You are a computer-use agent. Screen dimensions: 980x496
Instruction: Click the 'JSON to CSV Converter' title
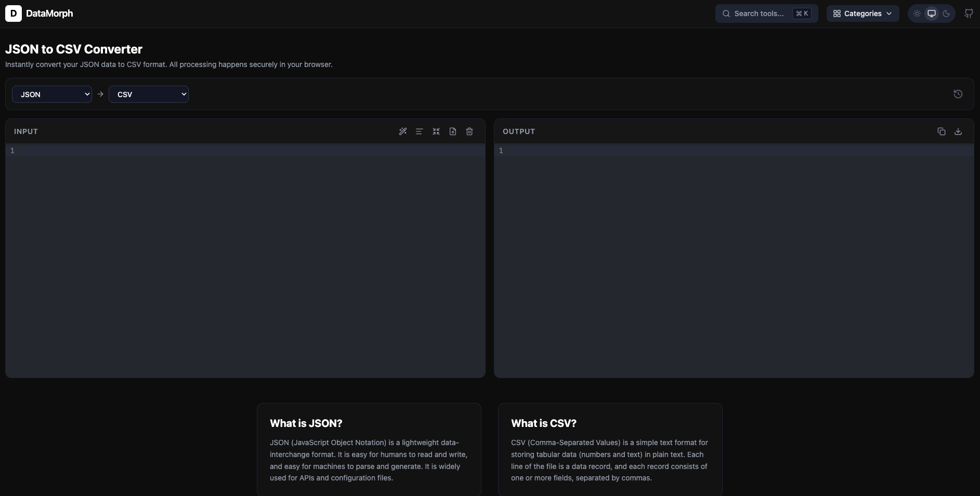click(x=74, y=49)
